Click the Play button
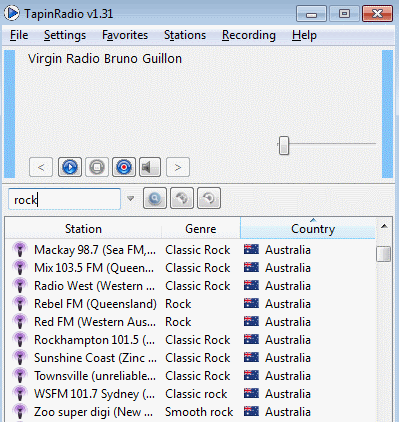399x422 pixels. coord(70,167)
